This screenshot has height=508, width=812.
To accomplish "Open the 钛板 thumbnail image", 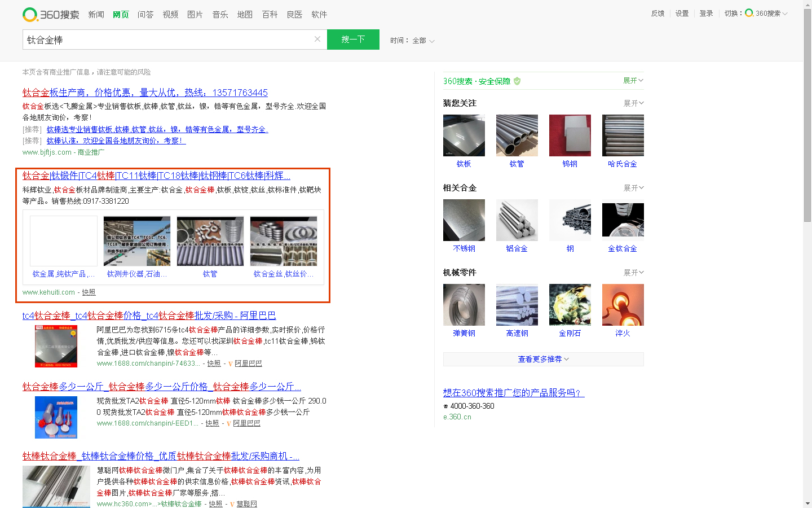I will 464,135.
